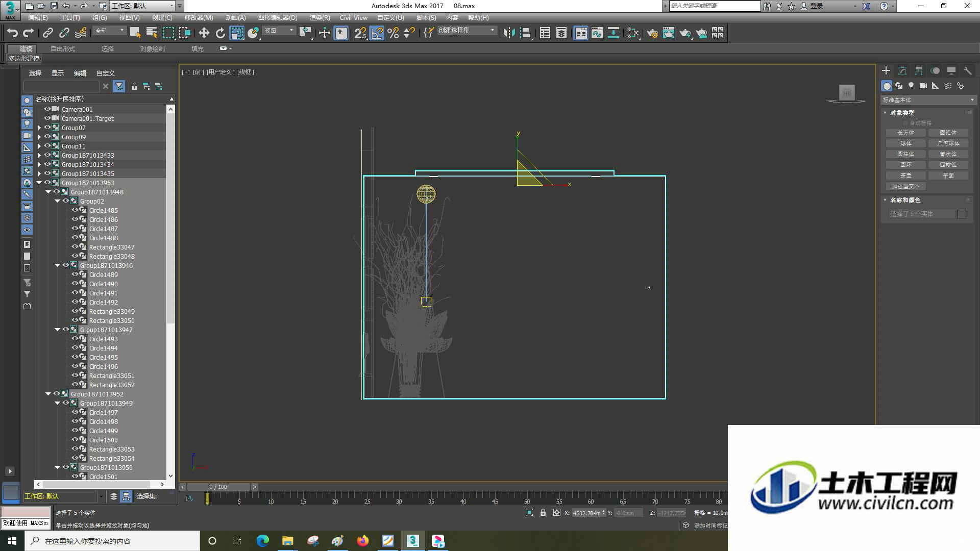
Task: Expand the Group07 tree node
Action: point(39,128)
